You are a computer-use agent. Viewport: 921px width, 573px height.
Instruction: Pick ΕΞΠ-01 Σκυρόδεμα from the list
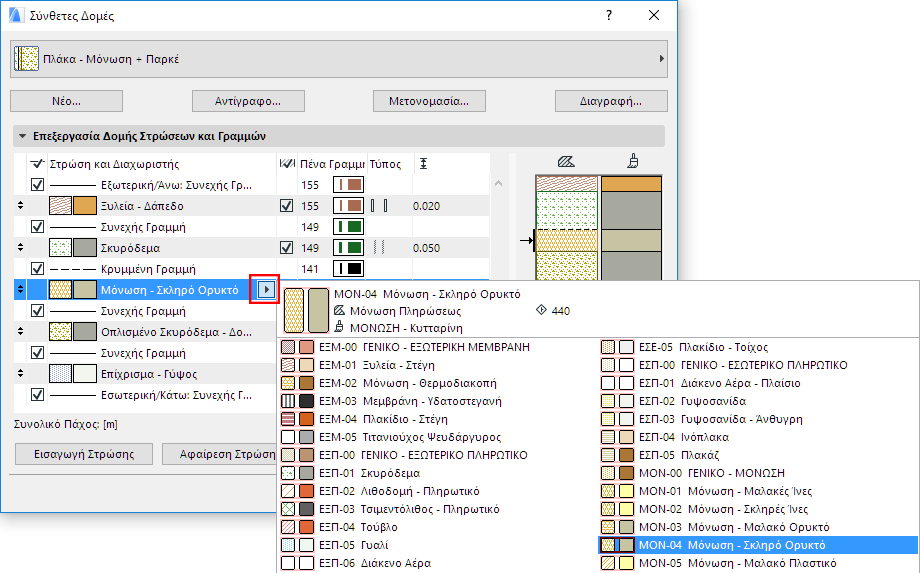438,473
